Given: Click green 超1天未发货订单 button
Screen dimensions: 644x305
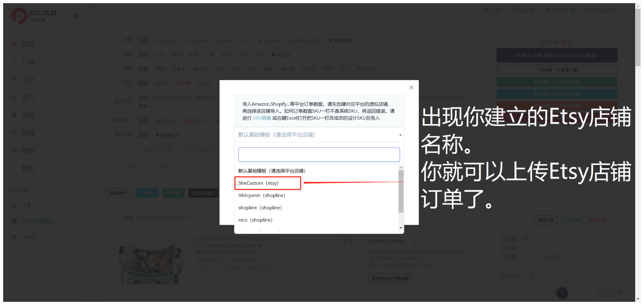Looking at the screenshot, I should 557,82.
